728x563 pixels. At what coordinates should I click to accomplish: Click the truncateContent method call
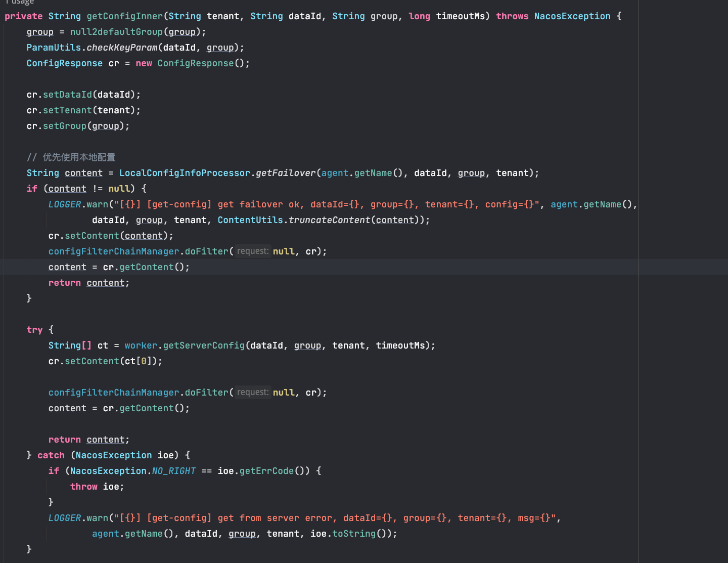pos(329,220)
